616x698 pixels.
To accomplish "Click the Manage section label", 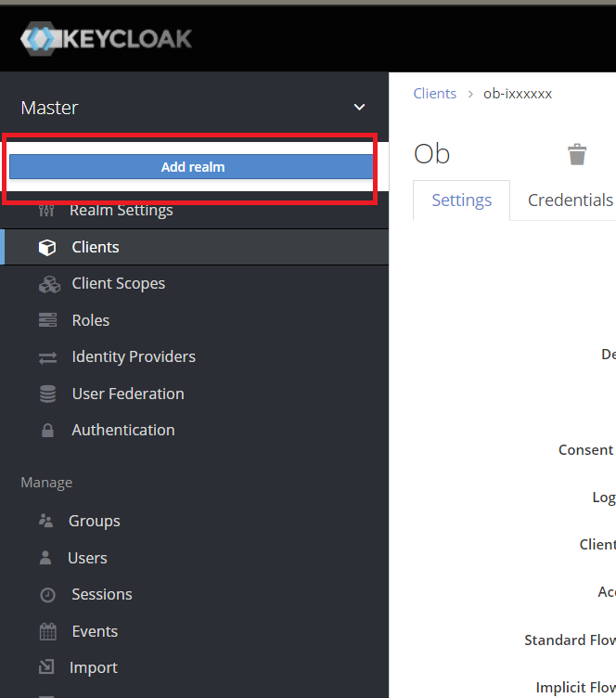I will 46,483.
